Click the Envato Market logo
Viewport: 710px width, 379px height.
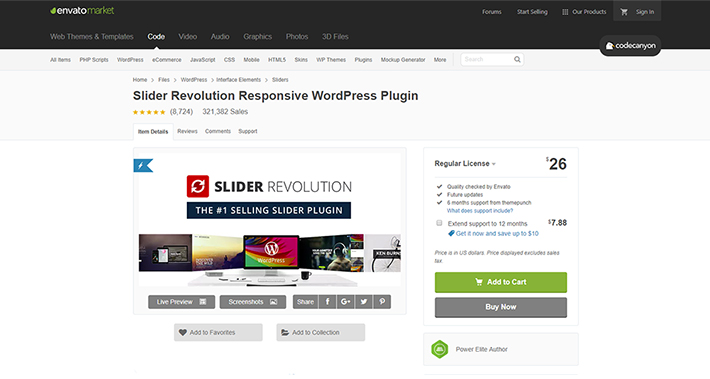pos(82,11)
